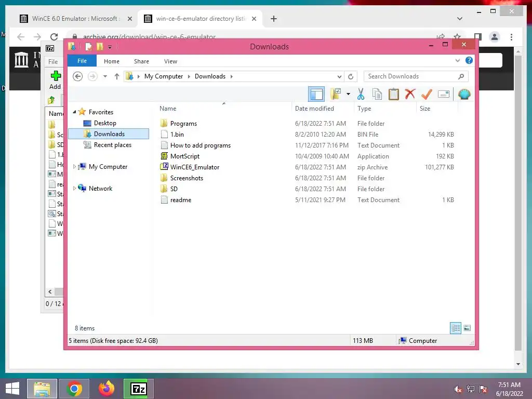The image size is (532, 399).
Task: Open the Windows Start button
Action: coord(12,389)
